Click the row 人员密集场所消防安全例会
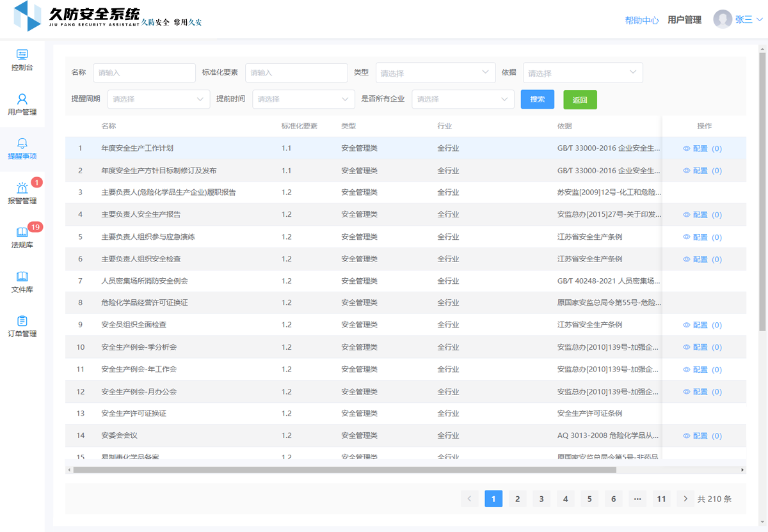The image size is (768, 532). [406, 281]
